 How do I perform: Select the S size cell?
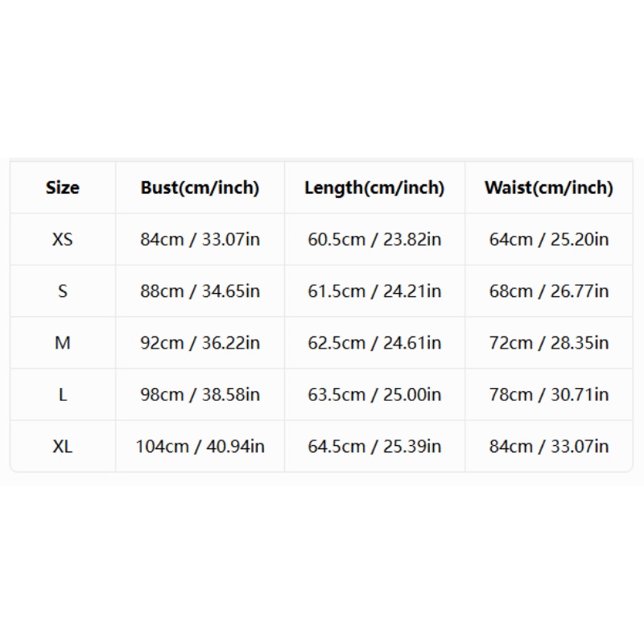[63, 291]
